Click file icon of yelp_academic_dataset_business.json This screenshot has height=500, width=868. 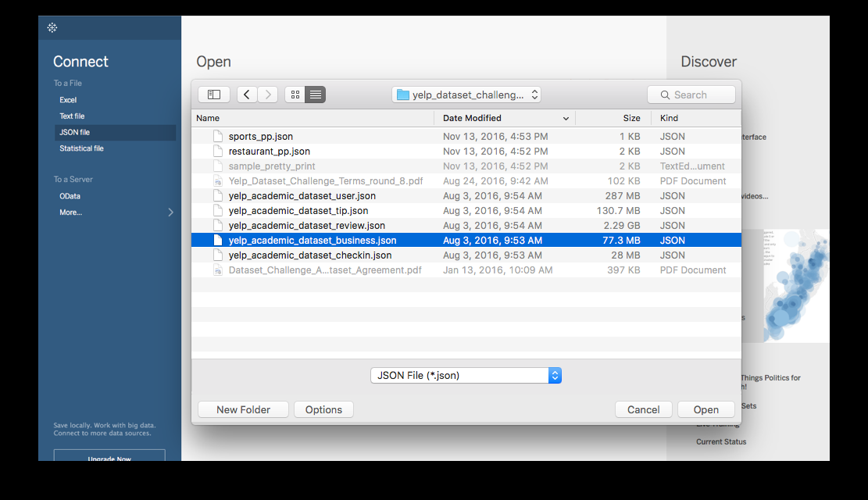(218, 241)
